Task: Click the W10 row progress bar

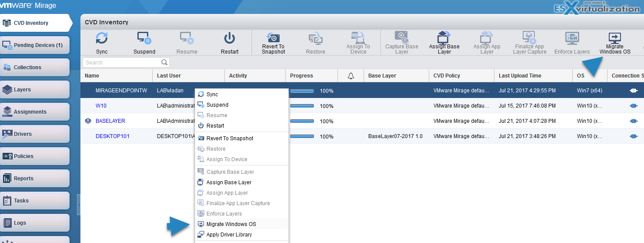Action: [302, 106]
